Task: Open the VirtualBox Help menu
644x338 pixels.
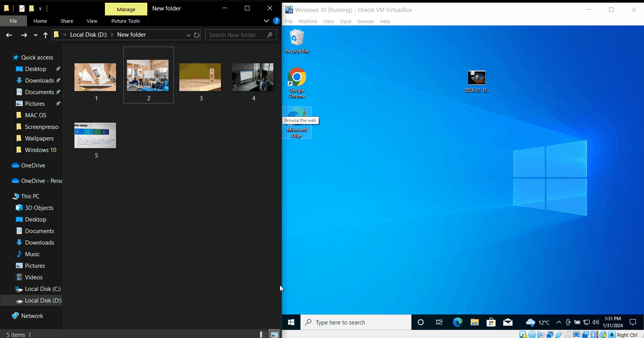Action: (x=385, y=22)
